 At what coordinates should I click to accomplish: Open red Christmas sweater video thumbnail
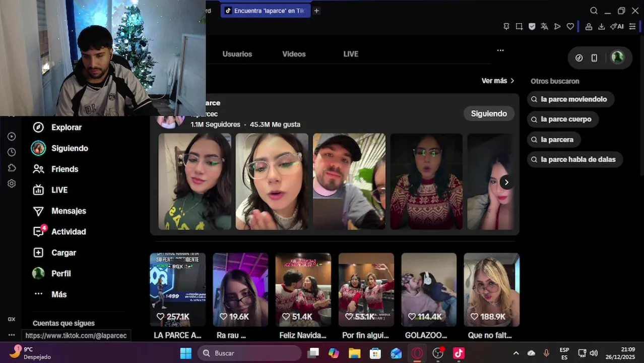tap(426, 181)
